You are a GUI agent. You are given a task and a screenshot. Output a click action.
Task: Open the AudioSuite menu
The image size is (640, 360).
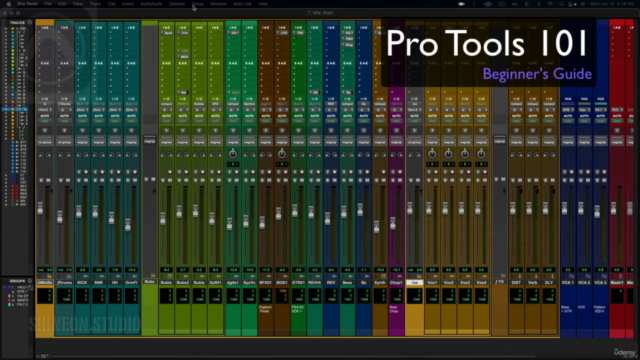pyautogui.click(x=151, y=4)
